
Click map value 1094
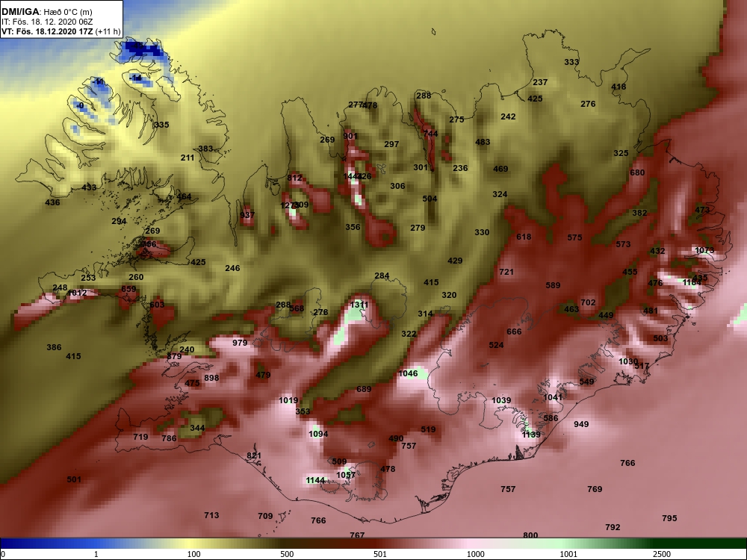(318, 434)
